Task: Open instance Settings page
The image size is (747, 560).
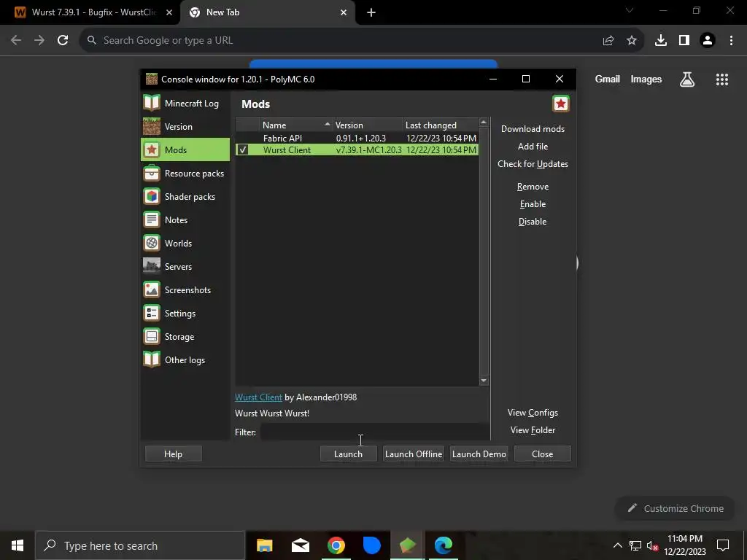Action: pos(185,313)
